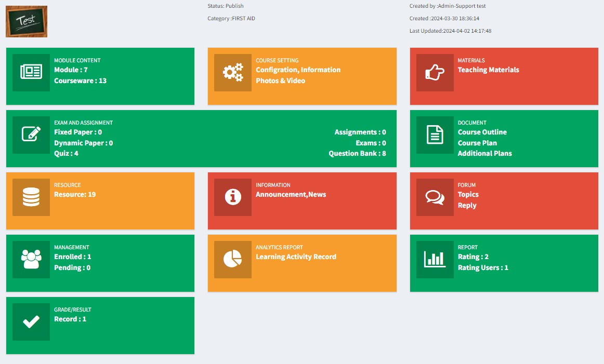The height and width of the screenshot is (364, 604).
Task: Open the Resource database icon
Action: pos(31,197)
